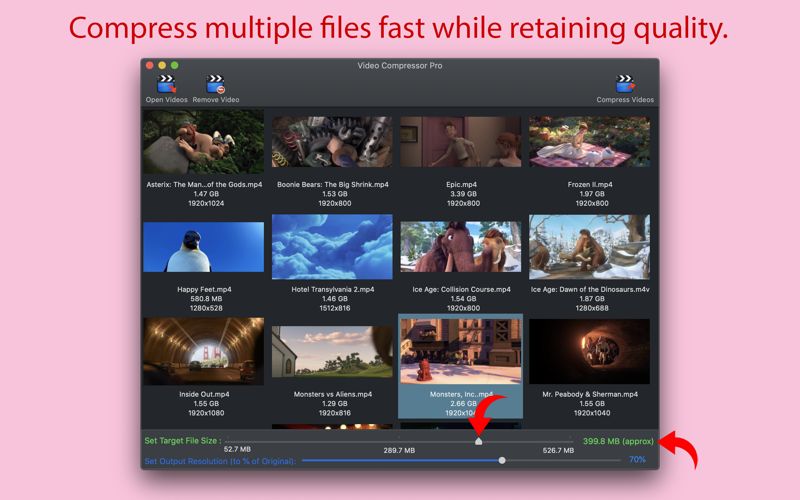Click the 'Ice Age: Collision Course.mp4' file name
The width and height of the screenshot is (800, 500).
461,289
